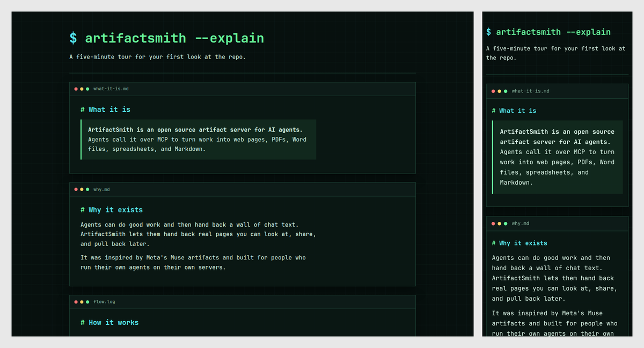Image resolution: width=644 pixels, height=348 pixels.
Task: Click the '# How it works' heading
Action: (109, 323)
